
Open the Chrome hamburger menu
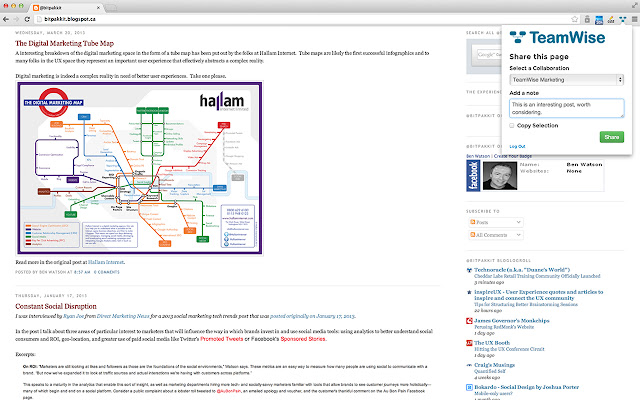point(634,19)
